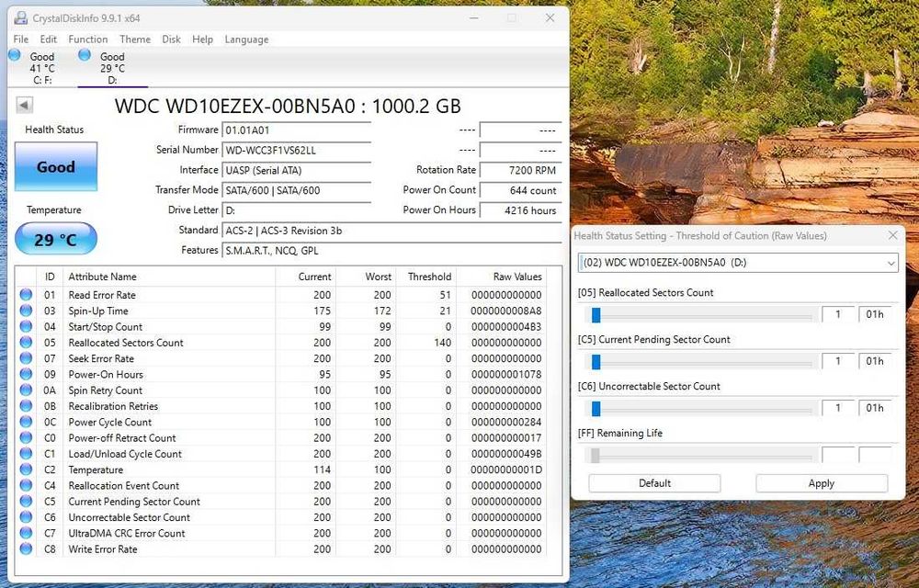Viewport: 919px width, 588px height.
Task: Click the Power On Hours field
Action: (x=520, y=210)
